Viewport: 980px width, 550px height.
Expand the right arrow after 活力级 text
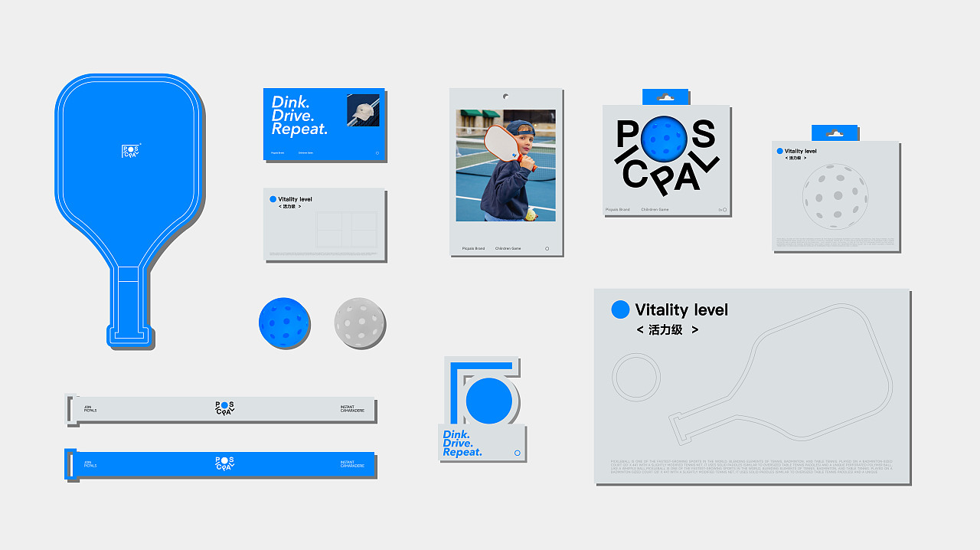694,330
